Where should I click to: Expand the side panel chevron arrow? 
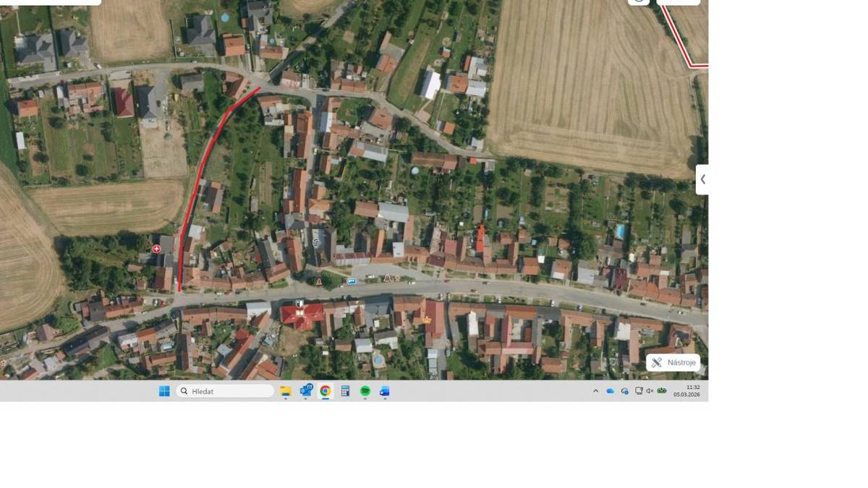tap(702, 179)
